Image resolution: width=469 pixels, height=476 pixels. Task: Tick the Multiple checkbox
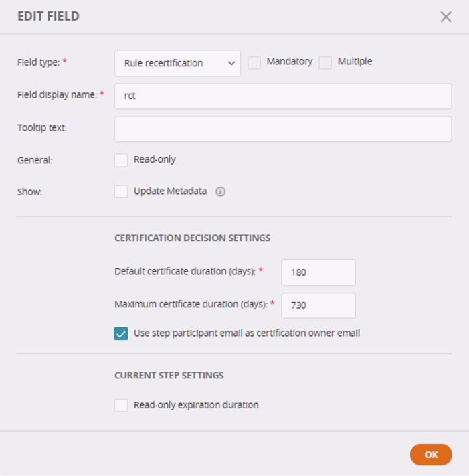point(325,62)
